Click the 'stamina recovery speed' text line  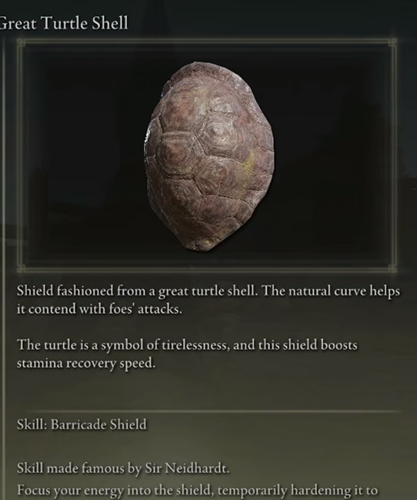pyautogui.click(x=86, y=363)
